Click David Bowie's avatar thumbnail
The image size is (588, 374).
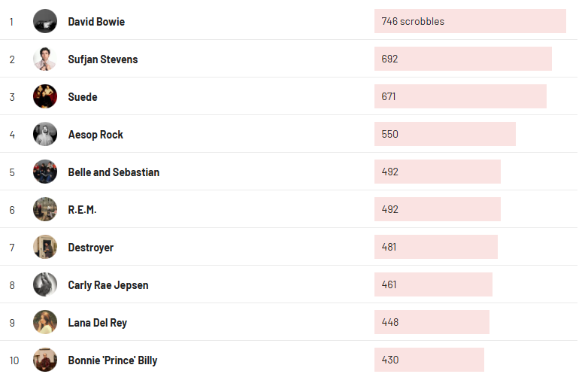45,21
